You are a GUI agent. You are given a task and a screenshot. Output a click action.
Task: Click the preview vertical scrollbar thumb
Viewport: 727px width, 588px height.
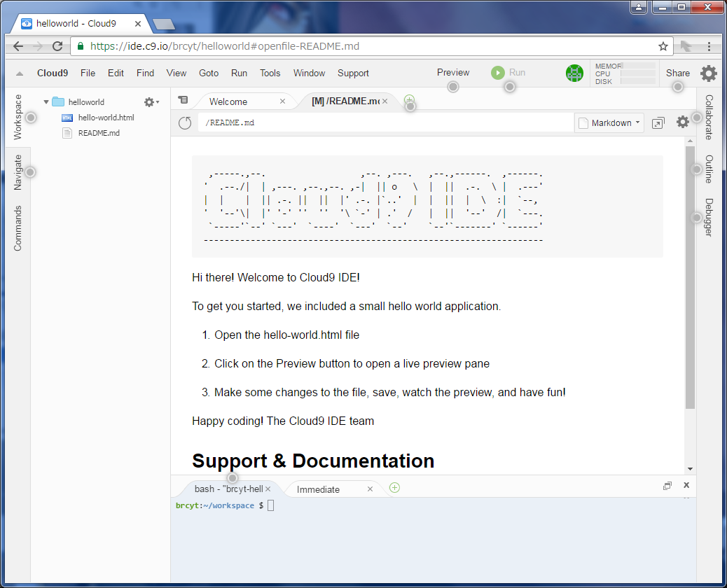pyautogui.click(x=690, y=277)
